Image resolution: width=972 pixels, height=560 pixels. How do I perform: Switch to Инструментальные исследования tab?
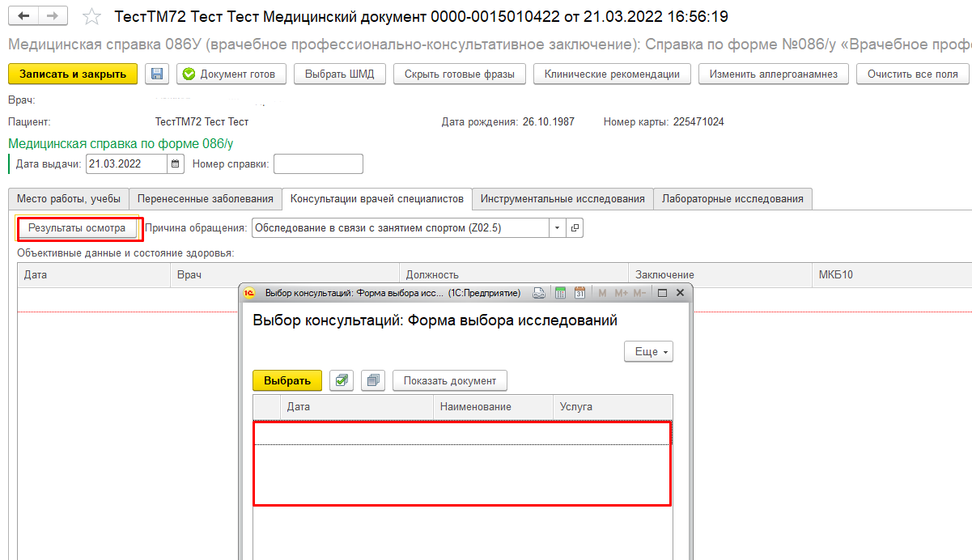[562, 199]
